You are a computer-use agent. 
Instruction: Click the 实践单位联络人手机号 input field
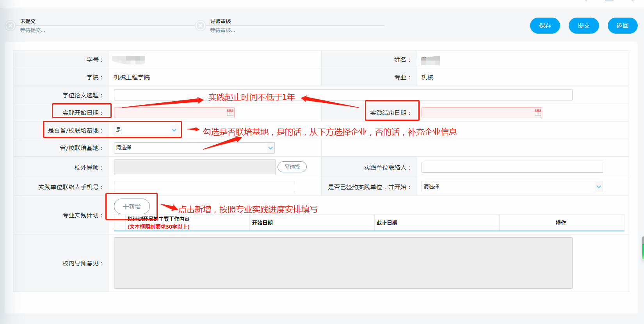(204, 187)
